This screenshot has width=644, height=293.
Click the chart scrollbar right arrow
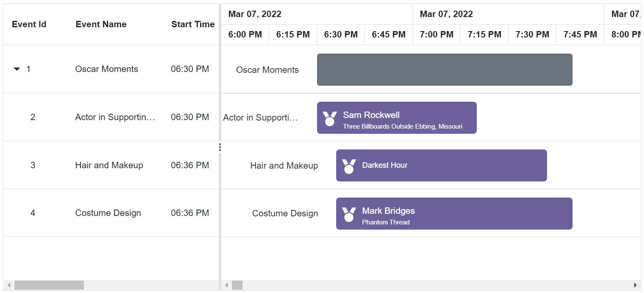pyautogui.click(x=635, y=285)
